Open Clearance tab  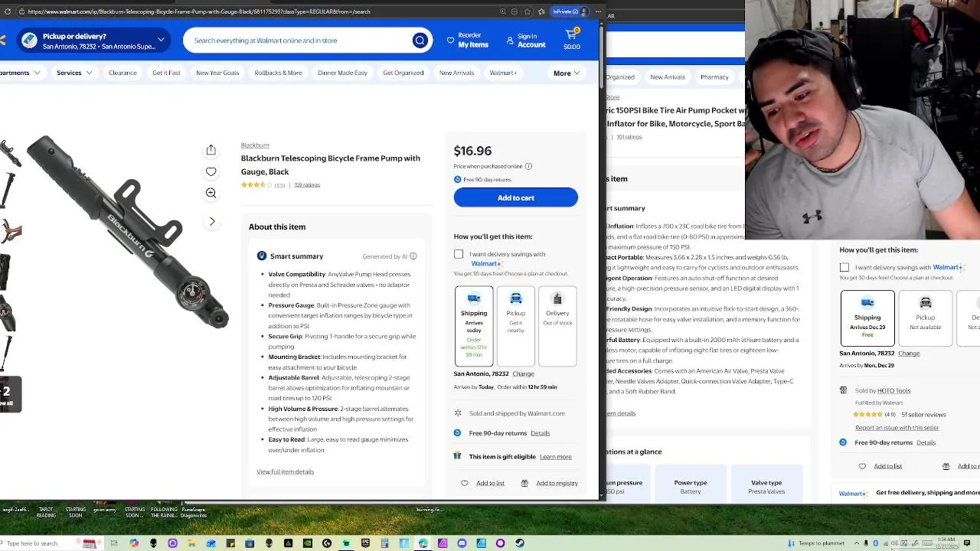pyautogui.click(x=122, y=73)
